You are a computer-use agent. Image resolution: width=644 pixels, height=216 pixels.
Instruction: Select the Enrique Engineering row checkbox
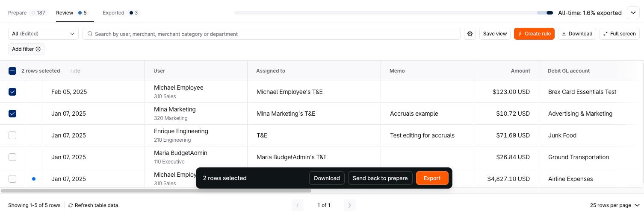tap(12, 135)
